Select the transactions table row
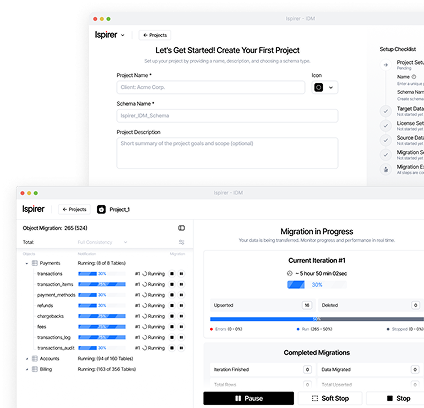Screen dimensions: 424x408 coord(110,274)
